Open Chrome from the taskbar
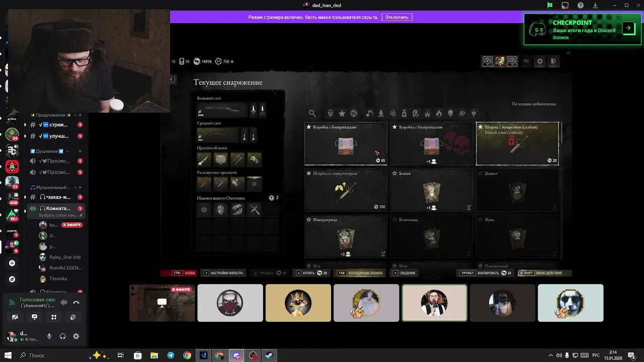Screen dimensions: 644x362 (187, 355)
